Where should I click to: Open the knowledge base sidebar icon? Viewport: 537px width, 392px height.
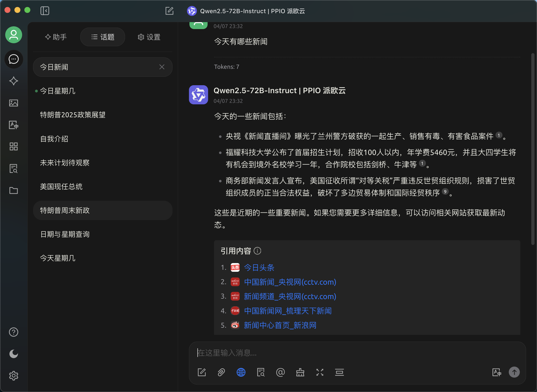[x=14, y=168]
